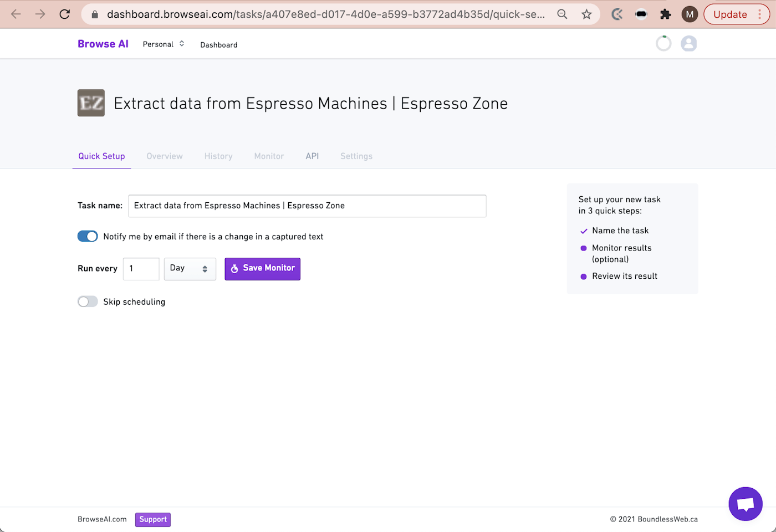Go back using browser back arrow

click(x=16, y=14)
